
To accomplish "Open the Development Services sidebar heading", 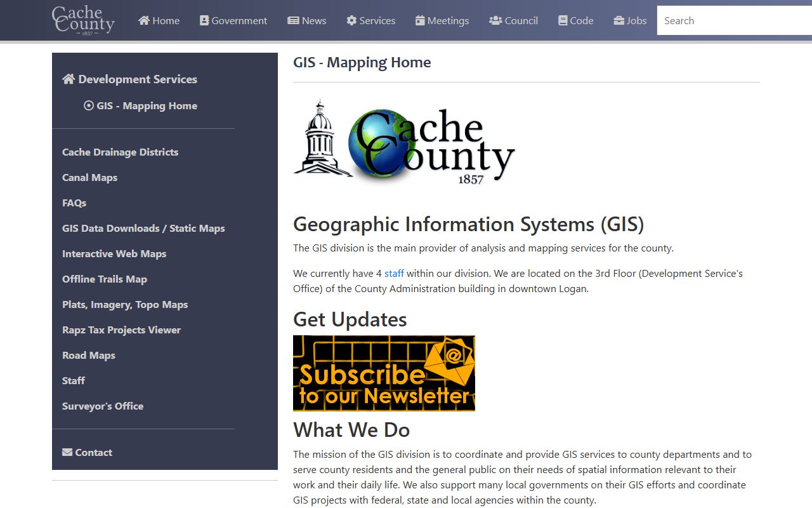I will (x=130, y=79).
